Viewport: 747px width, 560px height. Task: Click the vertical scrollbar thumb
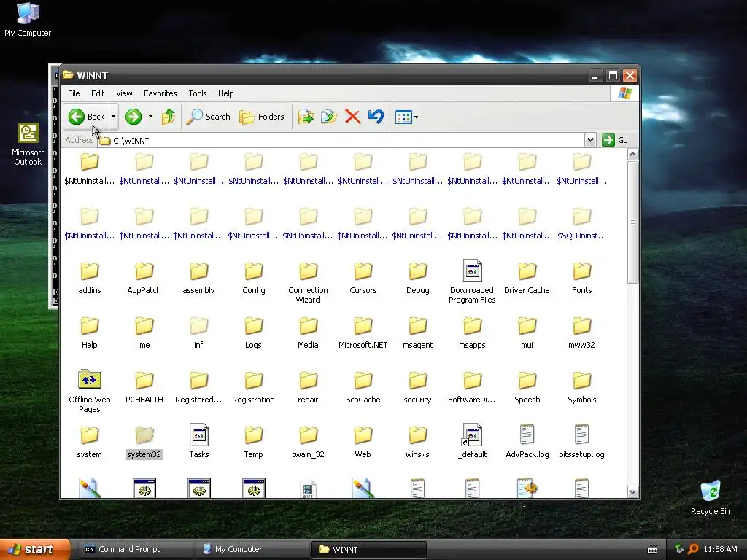(x=632, y=222)
